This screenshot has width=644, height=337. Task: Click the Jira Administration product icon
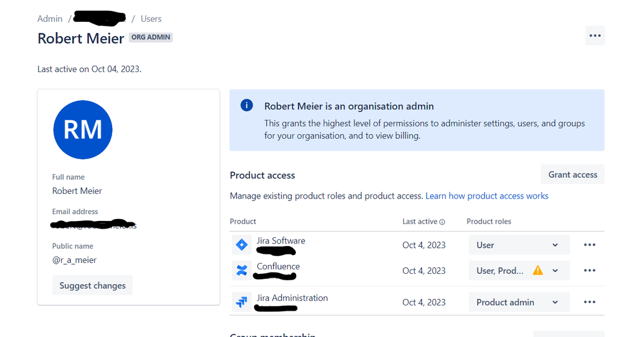click(242, 302)
